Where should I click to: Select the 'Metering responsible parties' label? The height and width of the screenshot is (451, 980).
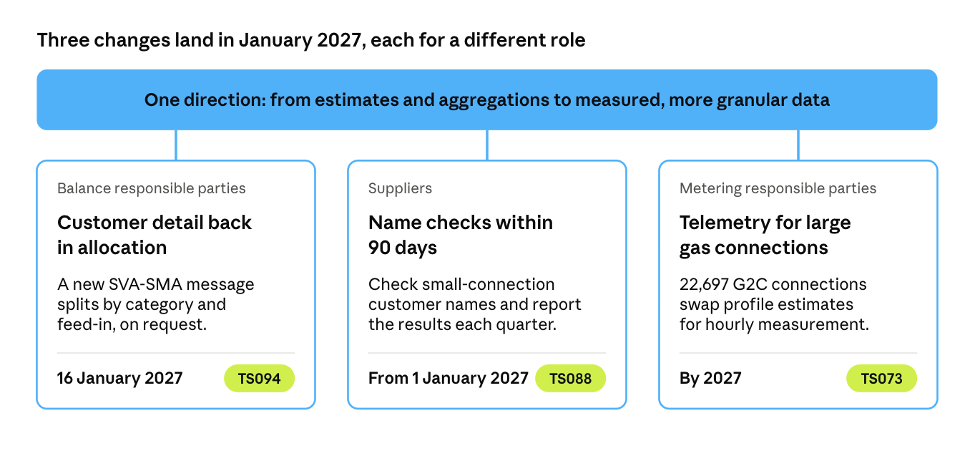(778, 189)
